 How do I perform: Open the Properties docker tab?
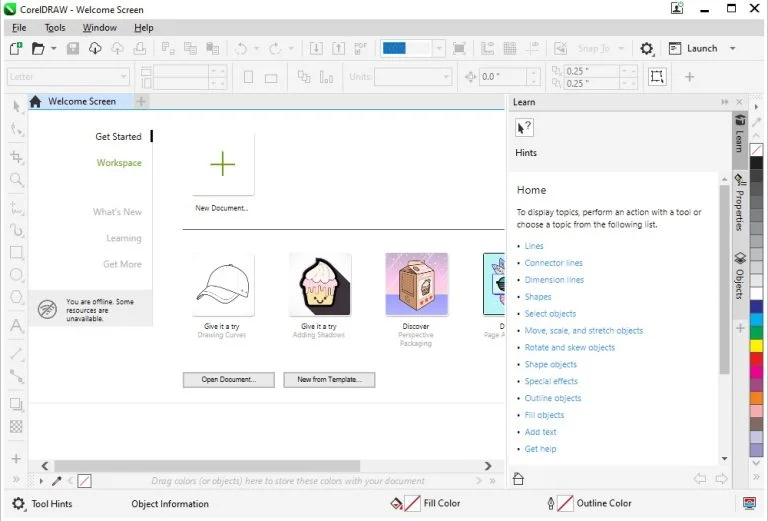740,202
